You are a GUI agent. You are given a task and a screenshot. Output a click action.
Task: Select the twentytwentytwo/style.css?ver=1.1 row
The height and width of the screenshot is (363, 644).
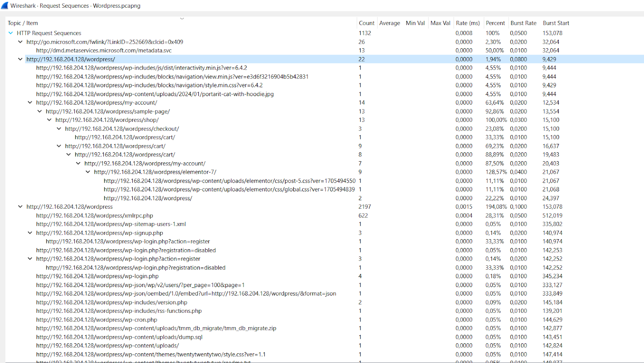(324, 355)
